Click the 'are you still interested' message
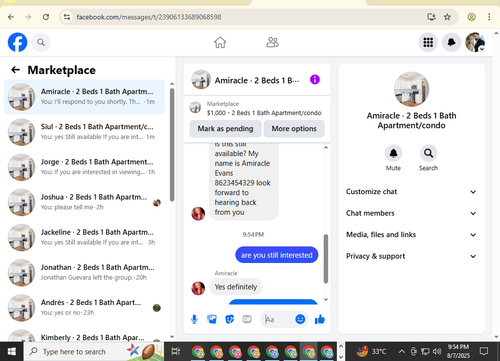 coord(276,255)
